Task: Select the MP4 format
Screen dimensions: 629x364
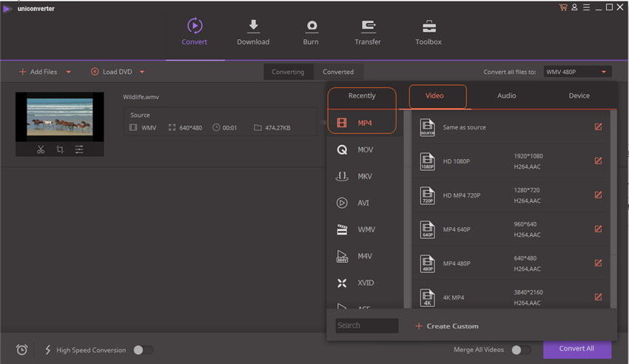Action: [365, 123]
